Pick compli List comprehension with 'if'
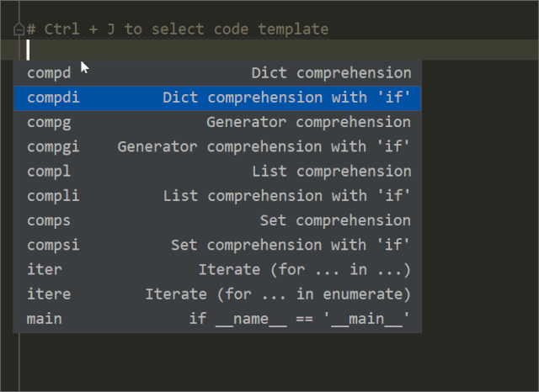This screenshot has height=392, width=539. [217, 196]
